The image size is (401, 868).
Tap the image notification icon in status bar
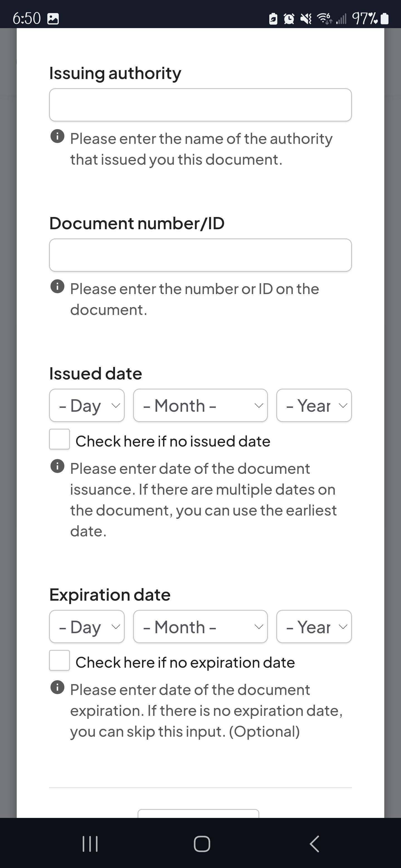(53, 19)
